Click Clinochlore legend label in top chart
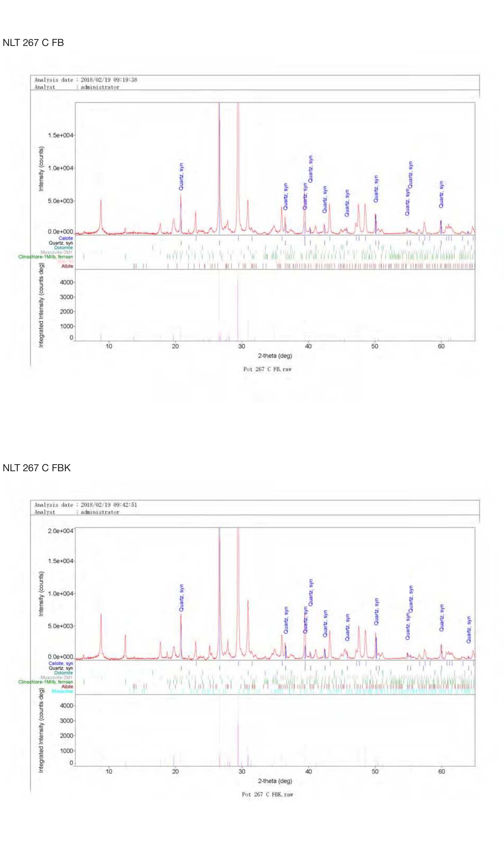Screen dimensions: 504x866 tap(46, 257)
